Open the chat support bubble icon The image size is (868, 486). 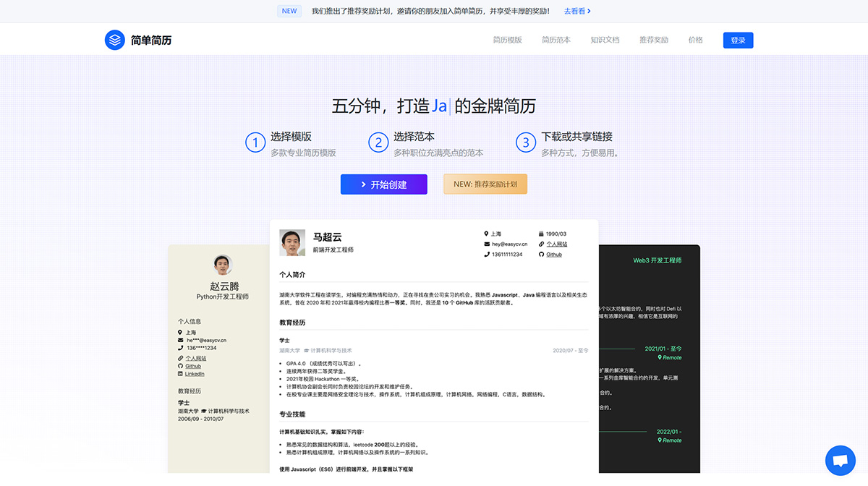[x=841, y=461]
